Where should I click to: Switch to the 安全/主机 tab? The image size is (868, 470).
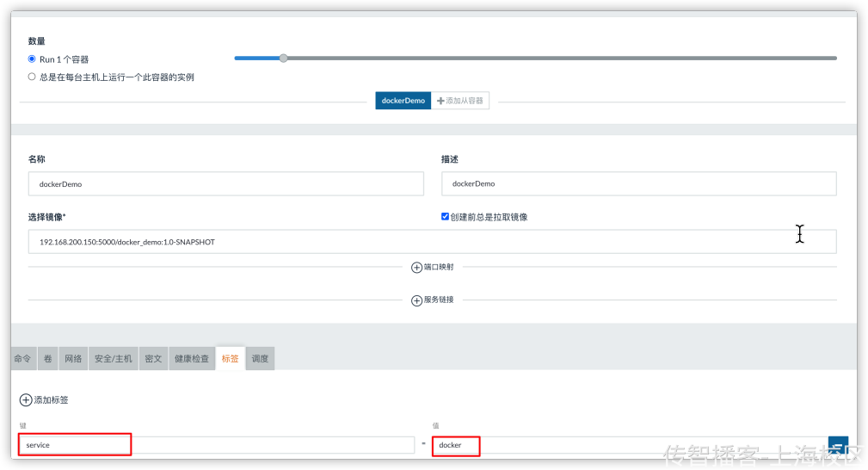[114, 359]
